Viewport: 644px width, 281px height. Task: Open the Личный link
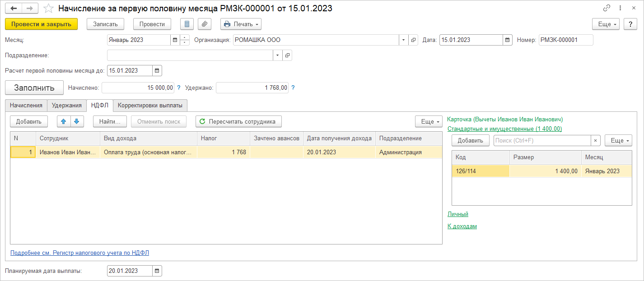[458, 214]
